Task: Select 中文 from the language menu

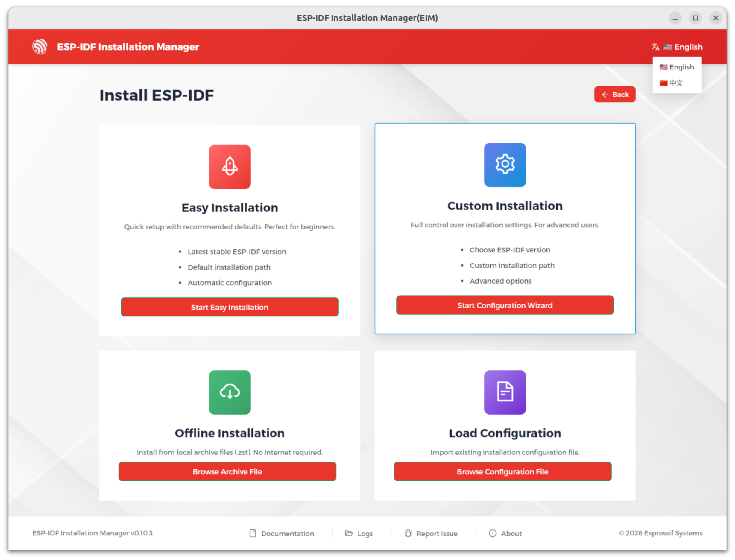Action: coord(672,83)
